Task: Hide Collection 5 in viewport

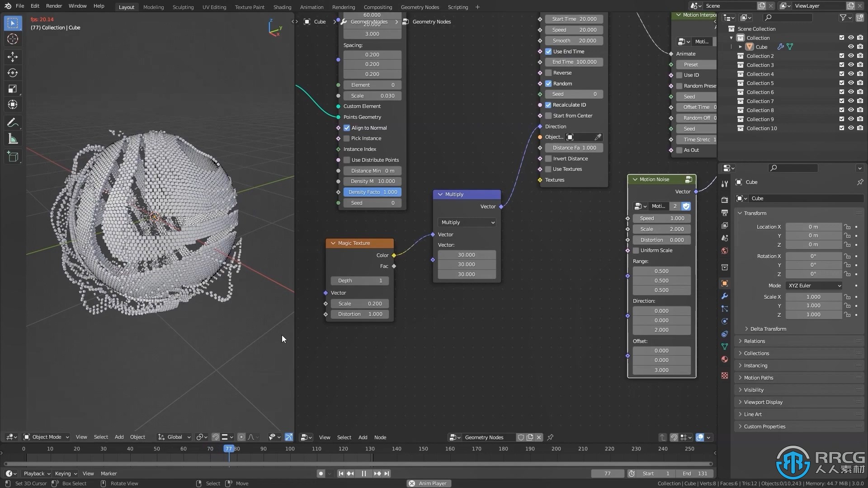Action: [850, 83]
